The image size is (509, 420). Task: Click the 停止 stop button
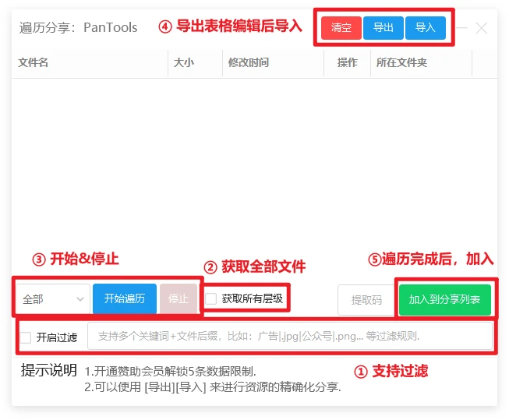179,299
